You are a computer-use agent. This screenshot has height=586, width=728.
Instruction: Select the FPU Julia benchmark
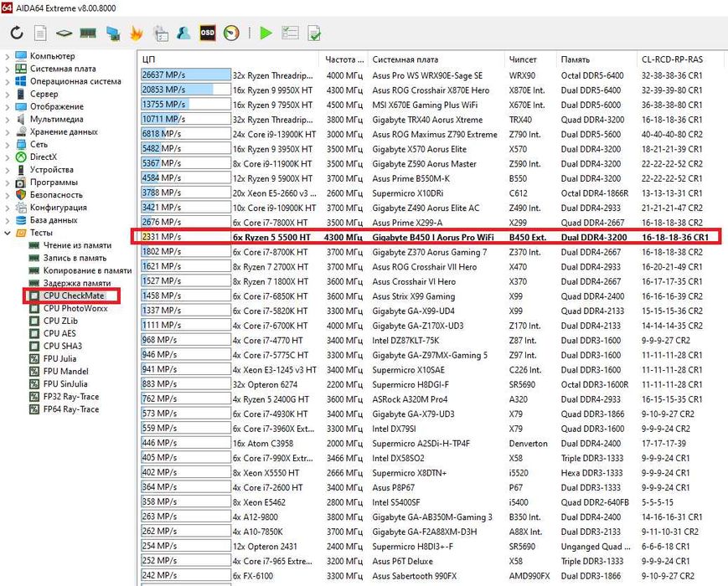click(x=59, y=358)
